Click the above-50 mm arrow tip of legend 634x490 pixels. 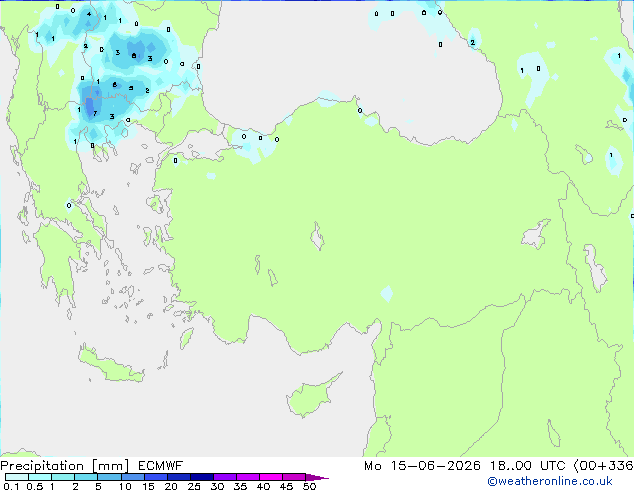point(317,477)
